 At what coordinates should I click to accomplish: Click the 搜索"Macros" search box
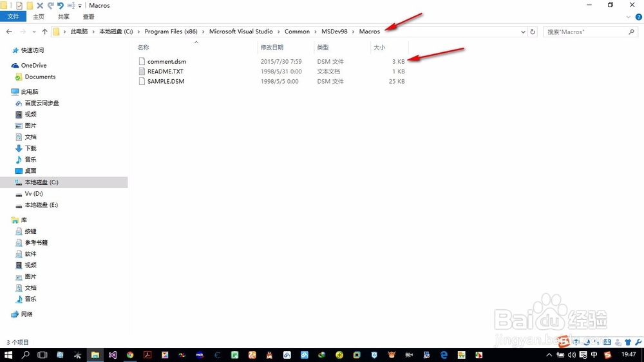pos(589,32)
